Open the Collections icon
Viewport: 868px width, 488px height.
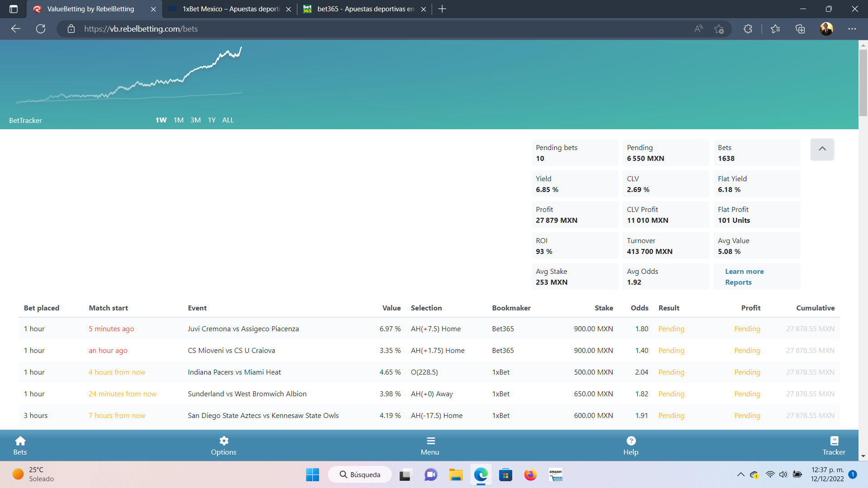[x=800, y=29]
